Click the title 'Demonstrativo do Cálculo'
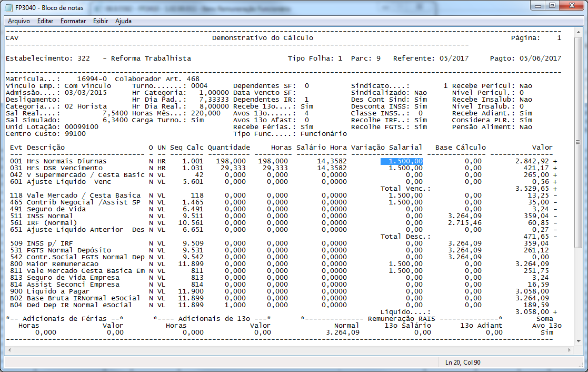Screen dimensions: 588x372 click(x=263, y=38)
